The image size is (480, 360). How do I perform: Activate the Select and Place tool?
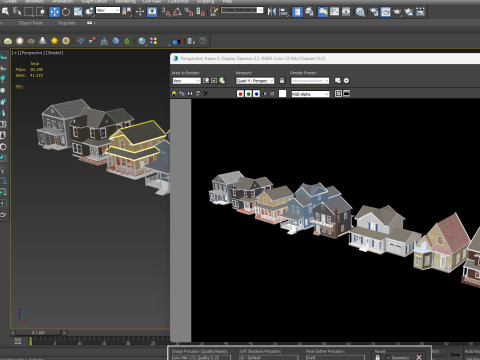90,12
